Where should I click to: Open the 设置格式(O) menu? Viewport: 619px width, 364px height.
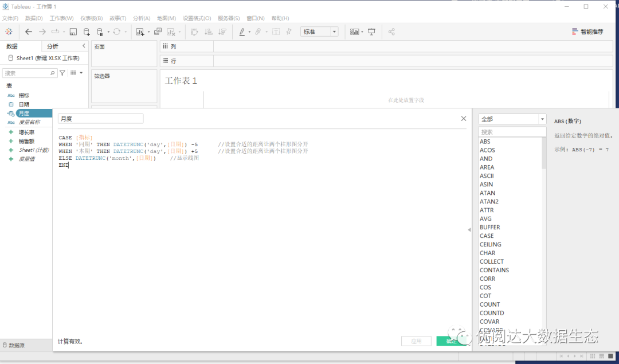click(x=197, y=18)
